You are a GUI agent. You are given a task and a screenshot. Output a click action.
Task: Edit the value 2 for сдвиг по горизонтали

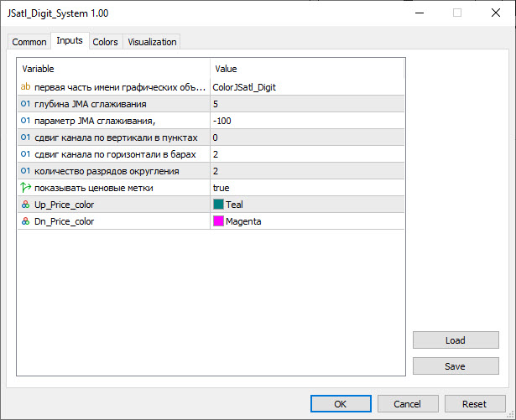307,154
